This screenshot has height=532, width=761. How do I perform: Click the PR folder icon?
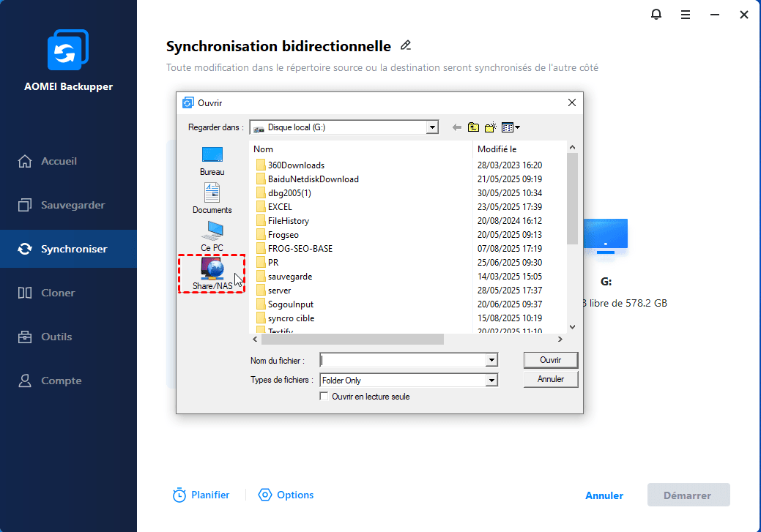click(x=261, y=263)
